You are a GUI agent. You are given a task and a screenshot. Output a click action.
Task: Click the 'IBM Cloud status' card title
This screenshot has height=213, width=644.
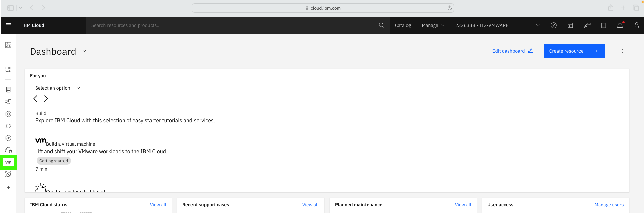pyautogui.click(x=48, y=205)
